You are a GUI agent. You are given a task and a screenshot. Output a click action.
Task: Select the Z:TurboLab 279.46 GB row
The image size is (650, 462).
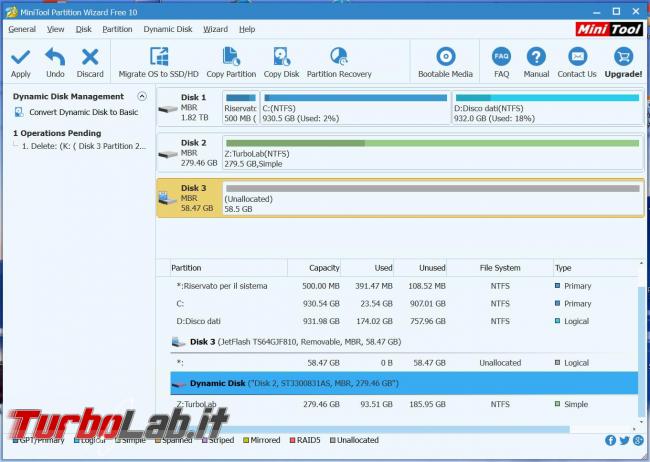pyautogui.click(x=404, y=404)
